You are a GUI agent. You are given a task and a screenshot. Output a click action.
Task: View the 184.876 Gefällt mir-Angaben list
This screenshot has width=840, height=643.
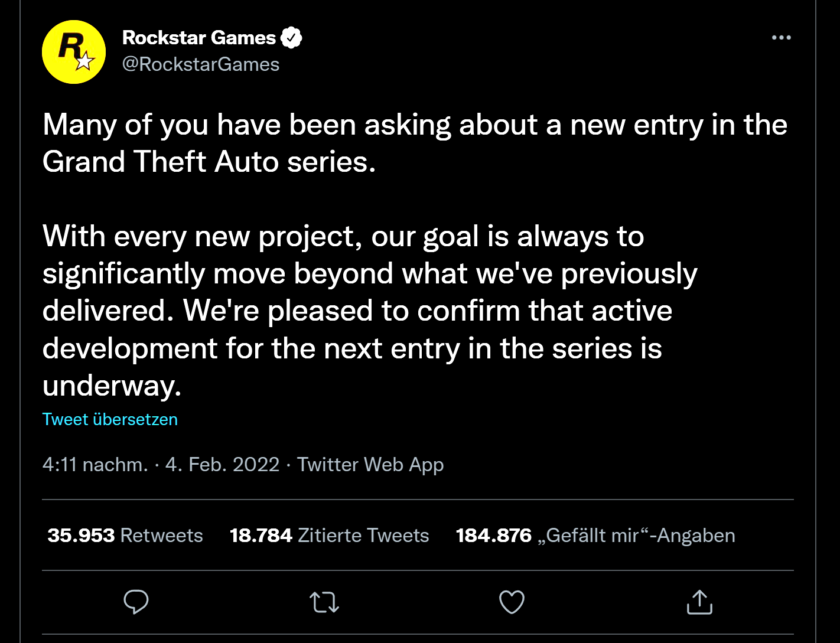pyautogui.click(x=595, y=536)
